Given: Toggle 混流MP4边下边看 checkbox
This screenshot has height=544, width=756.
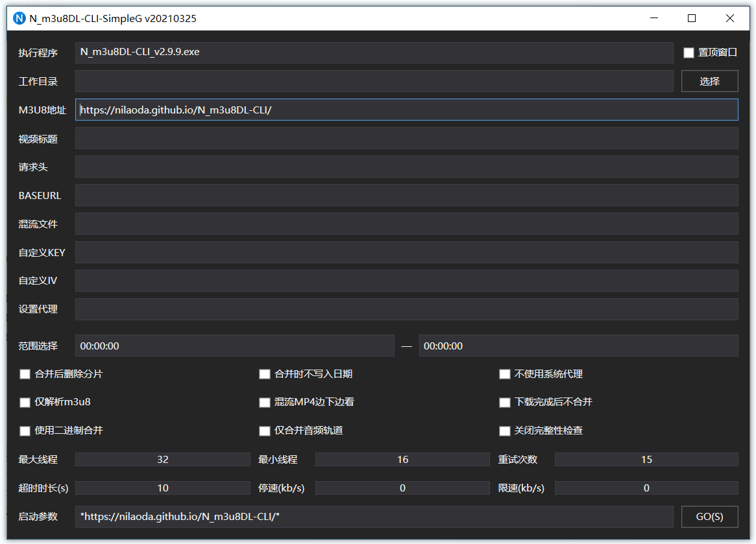Looking at the screenshot, I should pos(264,403).
